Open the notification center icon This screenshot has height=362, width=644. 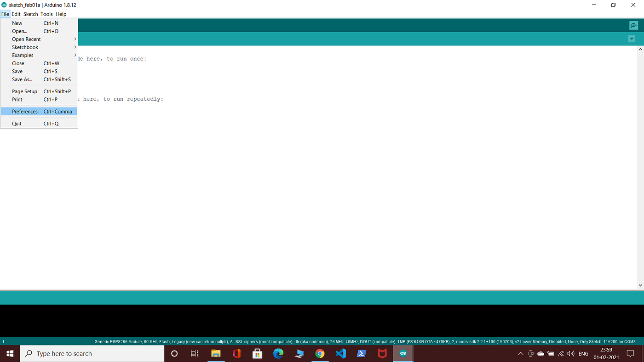tap(630, 354)
